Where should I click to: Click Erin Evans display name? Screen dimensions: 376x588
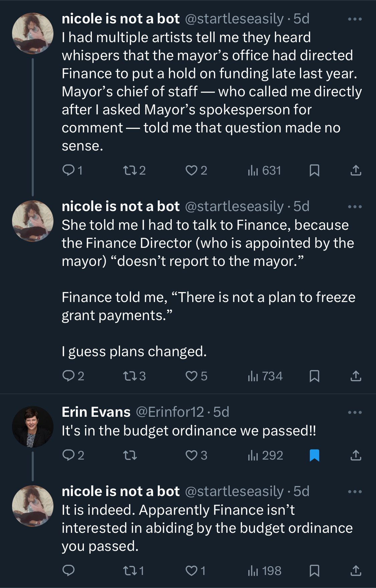click(96, 412)
